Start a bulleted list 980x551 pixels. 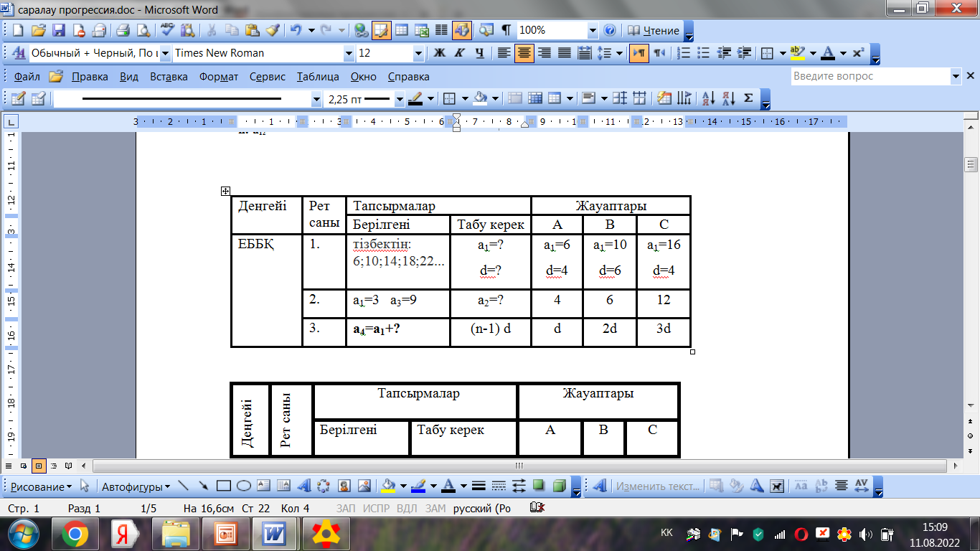[704, 53]
